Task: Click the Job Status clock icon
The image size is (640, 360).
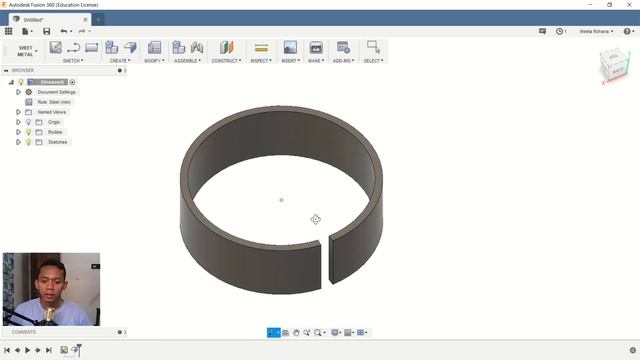Action: tap(559, 31)
